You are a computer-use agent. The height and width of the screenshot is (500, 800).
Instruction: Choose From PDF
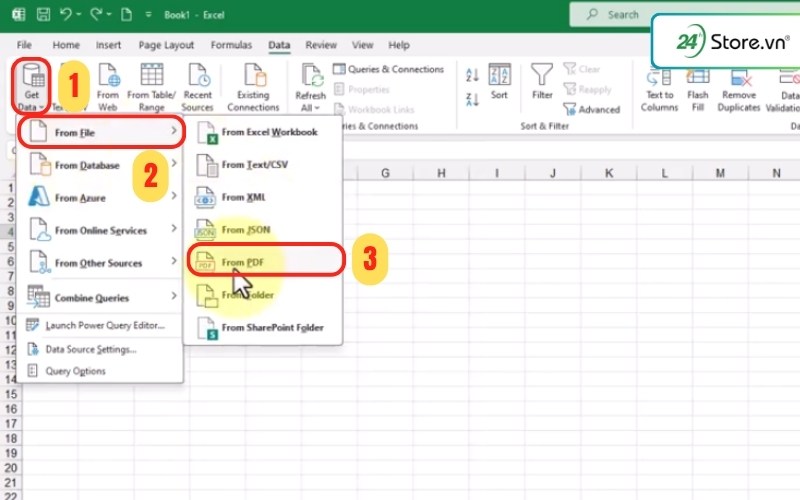tap(265, 260)
